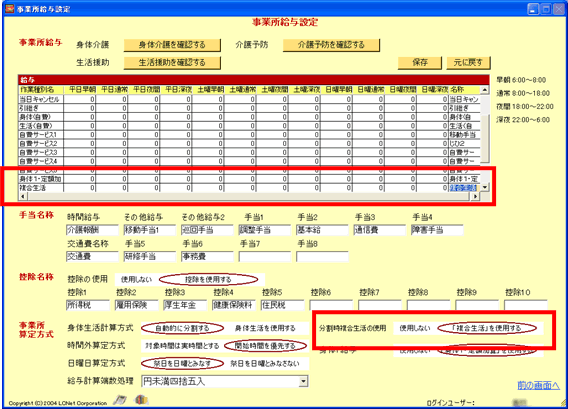568x409 pixels.
Task: Click the table's scroll-up arrow
Action: (485, 89)
